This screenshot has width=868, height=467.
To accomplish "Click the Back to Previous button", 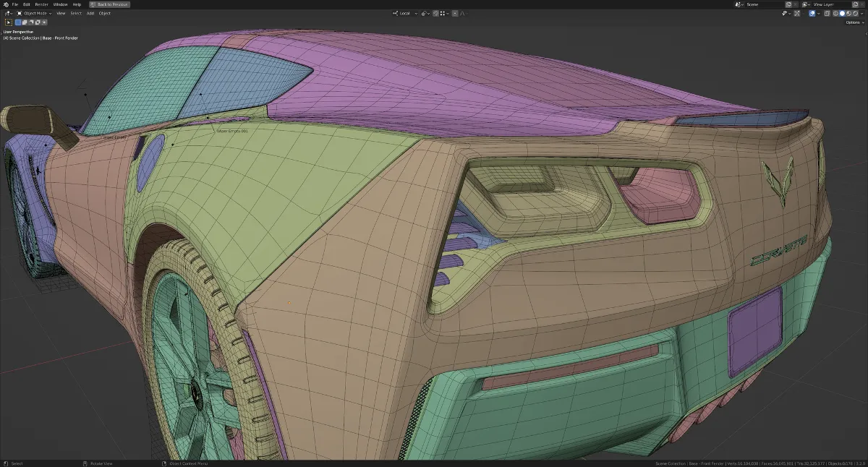I will click(109, 4).
